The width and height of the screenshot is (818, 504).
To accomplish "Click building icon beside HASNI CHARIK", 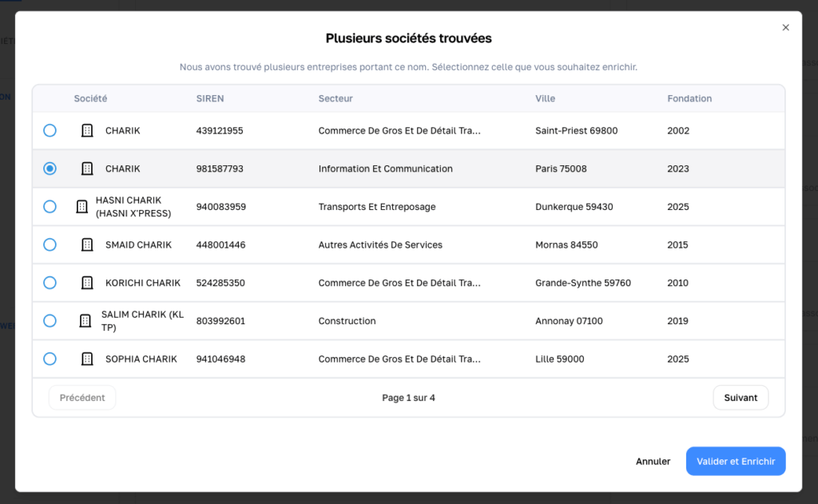I will pyautogui.click(x=81, y=207).
